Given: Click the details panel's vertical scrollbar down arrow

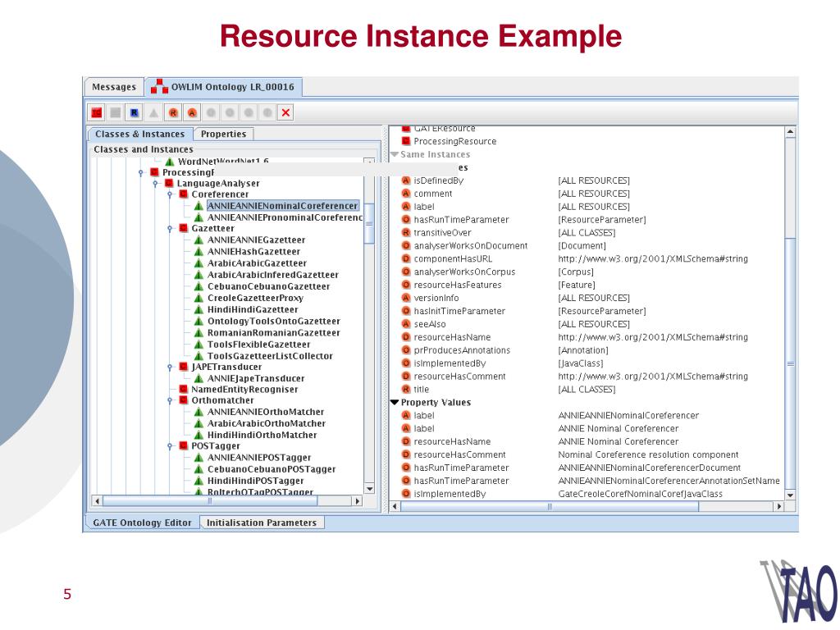Looking at the screenshot, I should pos(790,495).
